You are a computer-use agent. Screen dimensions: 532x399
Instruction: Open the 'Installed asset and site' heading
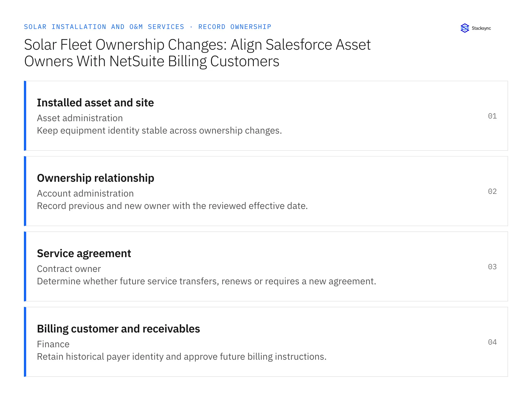pos(95,103)
